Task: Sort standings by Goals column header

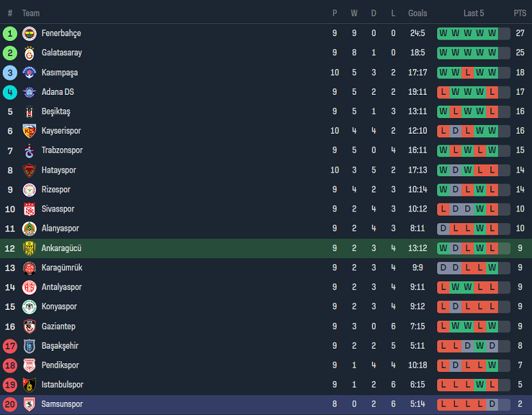Action: pyautogui.click(x=417, y=13)
